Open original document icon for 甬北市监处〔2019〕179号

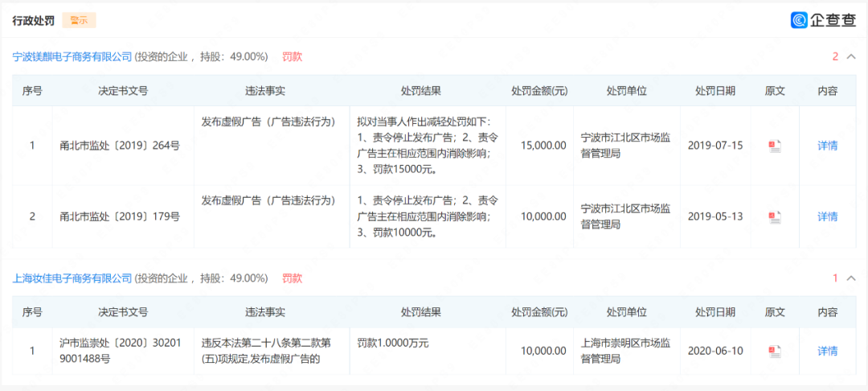coord(775,217)
